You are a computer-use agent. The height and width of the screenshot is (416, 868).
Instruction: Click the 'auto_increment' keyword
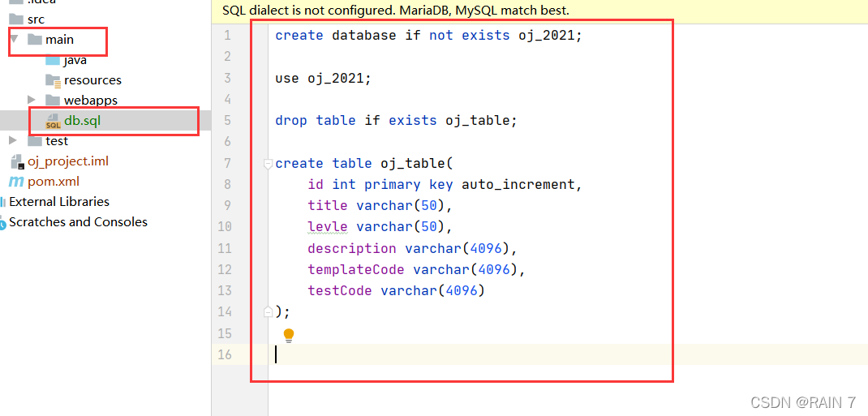(x=518, y=184)
